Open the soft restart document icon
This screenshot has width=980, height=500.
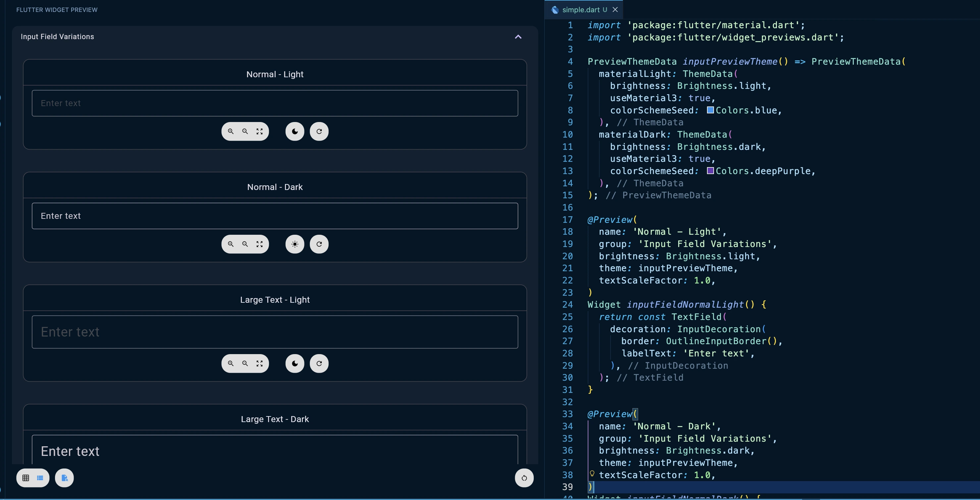64,478
